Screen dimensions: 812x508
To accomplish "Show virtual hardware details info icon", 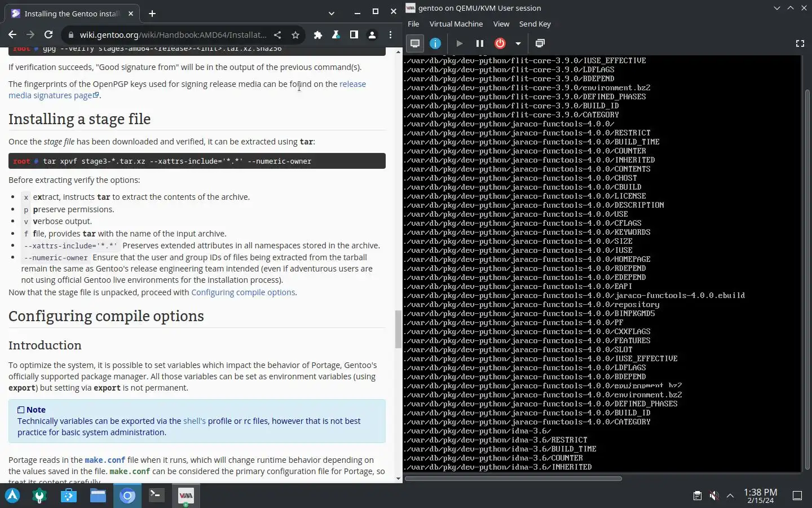I will click(x=435, y=43).
